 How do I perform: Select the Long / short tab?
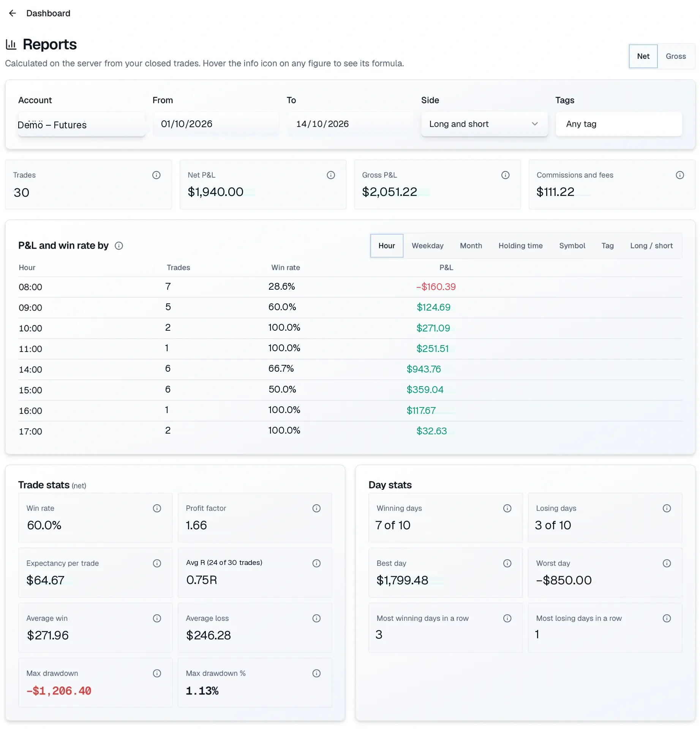pyautogui.click(x=651, y=246)
